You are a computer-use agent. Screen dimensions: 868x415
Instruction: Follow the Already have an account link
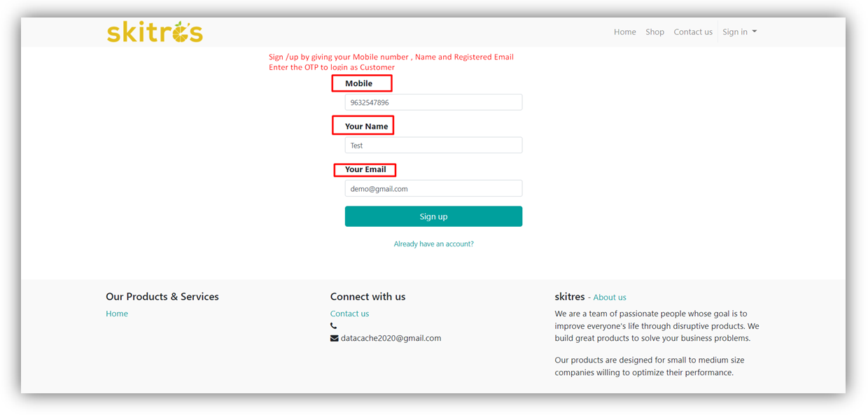(x=433, y=244)
